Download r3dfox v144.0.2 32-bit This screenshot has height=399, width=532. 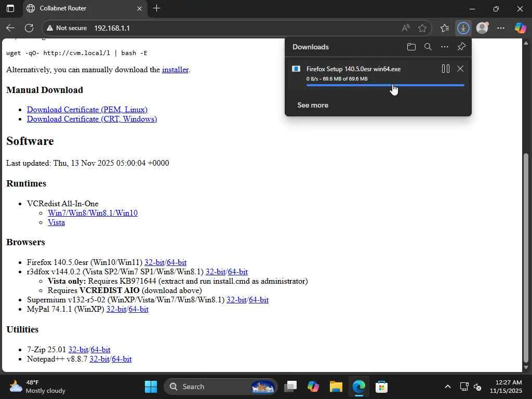[216, 272]
